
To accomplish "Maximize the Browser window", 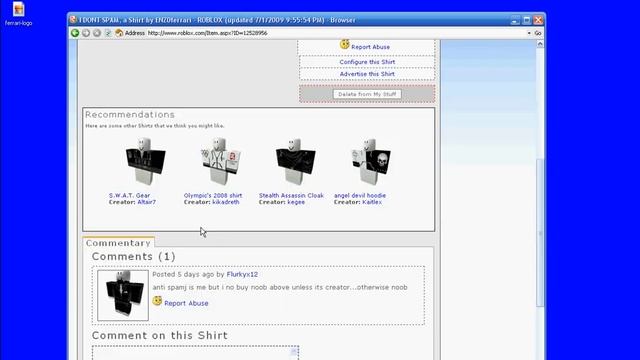I will 527,20.
